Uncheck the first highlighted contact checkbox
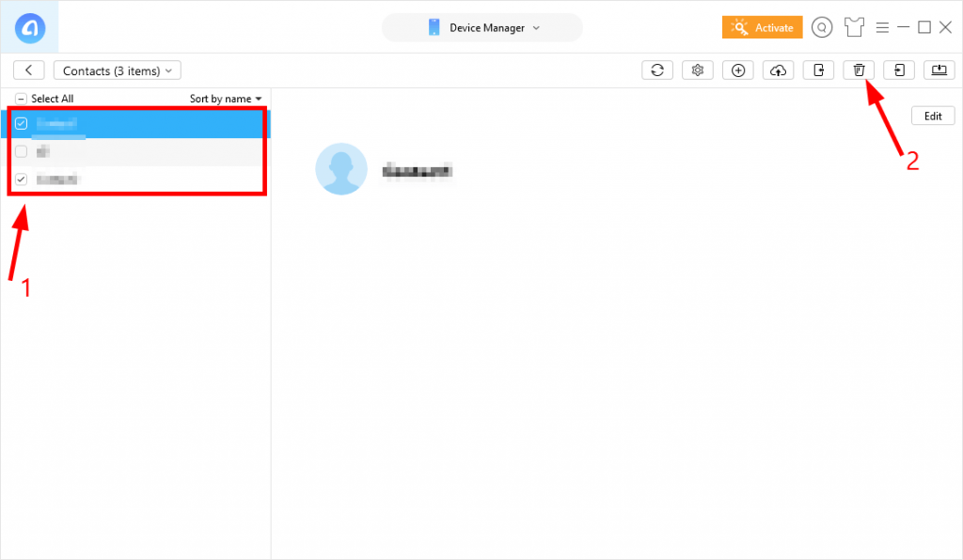963x560 pixels. point(21,123)
